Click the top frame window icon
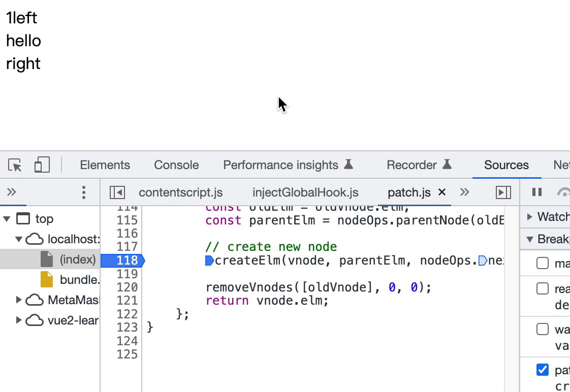570x392 pixels. pos(23,219)
